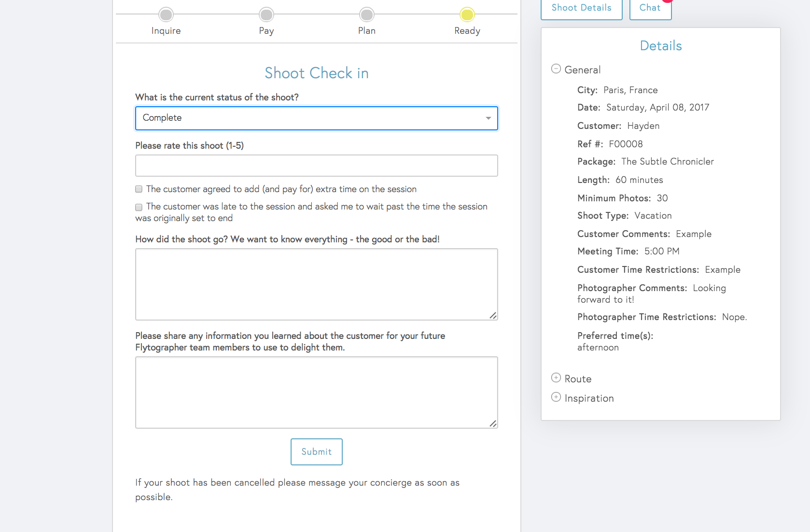This screenshot has height=532, width=810.
Task: Expand the Route section
Action: [556, 378]
